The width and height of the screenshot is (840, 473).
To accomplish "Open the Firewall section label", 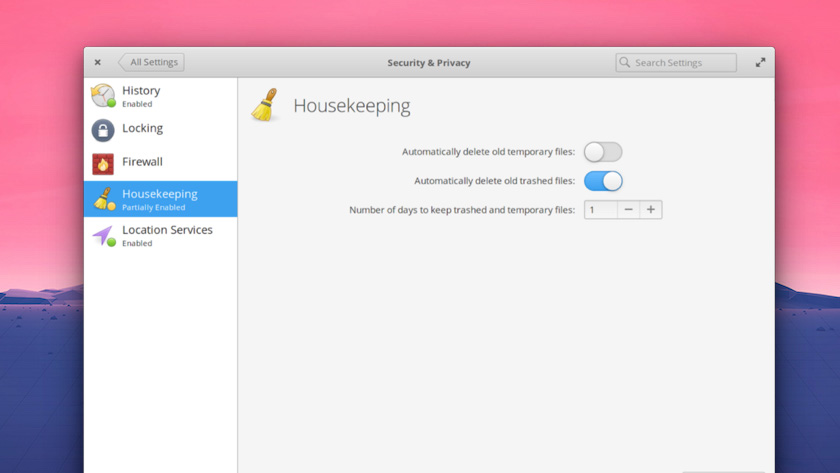I will point(142,162).
